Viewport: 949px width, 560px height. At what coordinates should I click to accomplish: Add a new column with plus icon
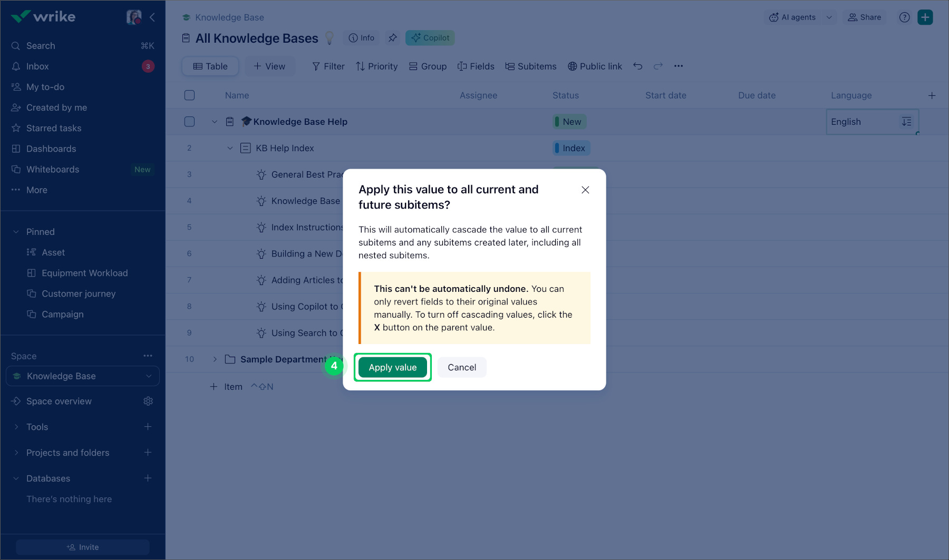(x=932, y=95)
